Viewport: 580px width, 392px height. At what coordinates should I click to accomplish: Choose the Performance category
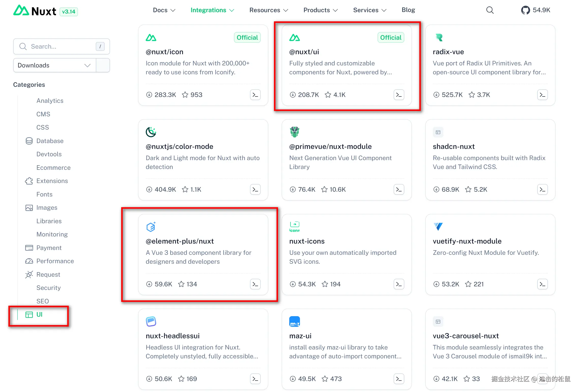coord(55,261)
